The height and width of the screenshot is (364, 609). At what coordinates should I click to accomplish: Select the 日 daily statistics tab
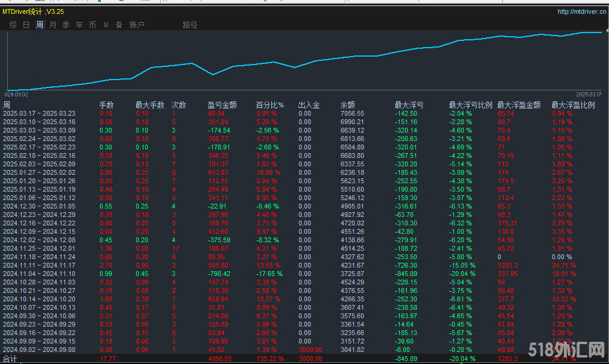pos(26,25)
